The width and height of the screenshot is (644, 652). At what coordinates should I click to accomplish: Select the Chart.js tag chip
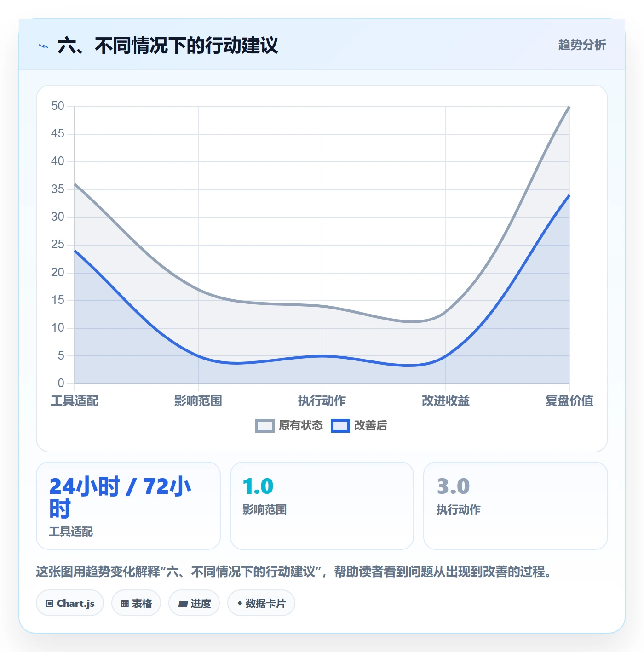pyautogui.click(x=70, y=603)
